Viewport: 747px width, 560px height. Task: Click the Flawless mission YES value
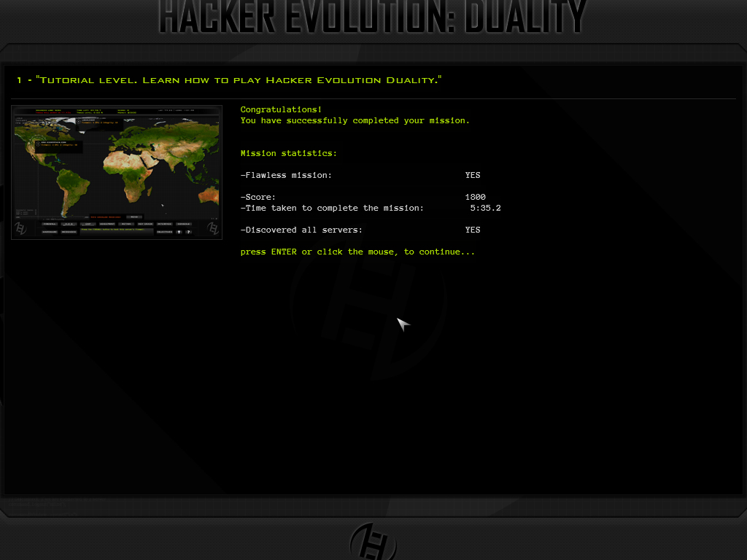click(x=473, y=175)
